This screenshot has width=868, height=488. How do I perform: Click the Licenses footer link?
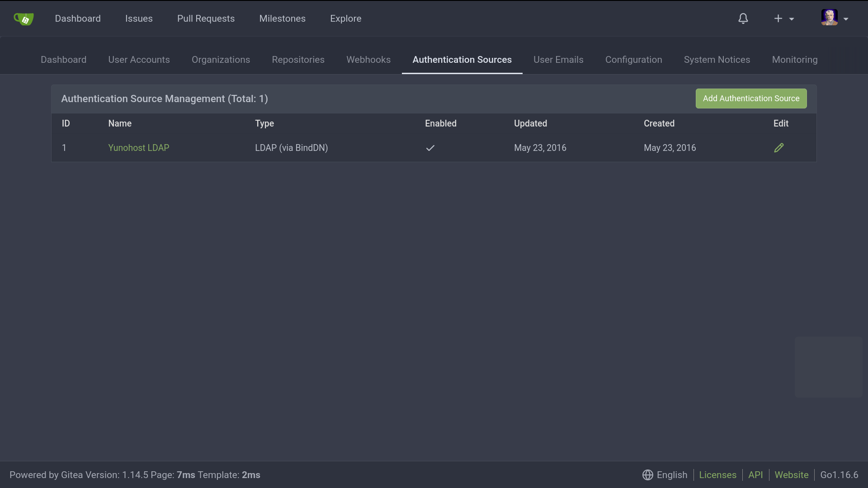point(717,475)
